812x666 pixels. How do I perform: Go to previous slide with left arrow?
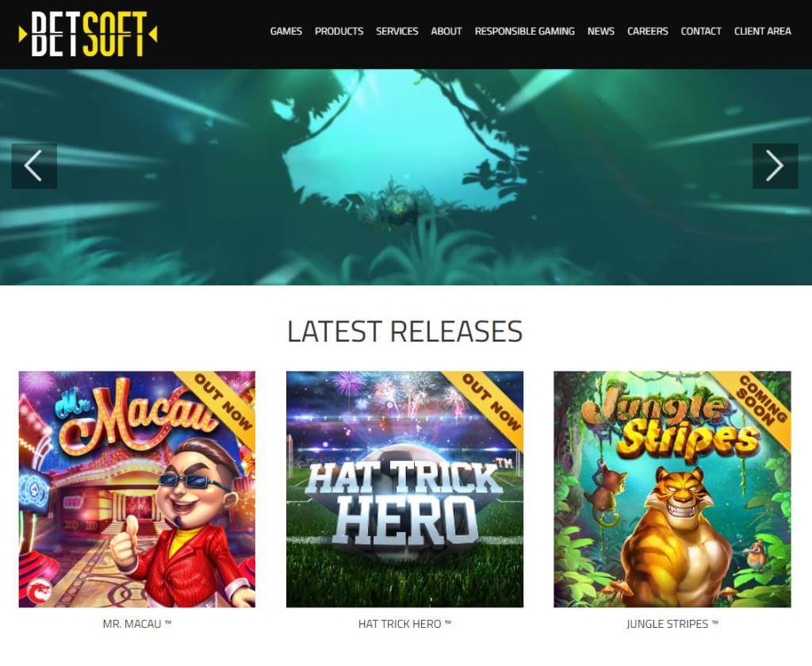pyautogui.click(x=34, y=166)
